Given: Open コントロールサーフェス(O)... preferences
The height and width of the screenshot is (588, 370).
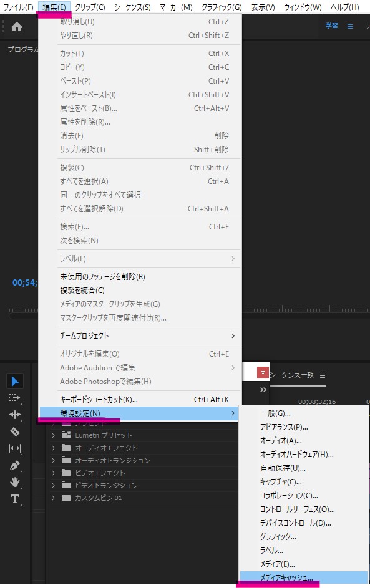Looking at the screenshot, I should (304, 509).
